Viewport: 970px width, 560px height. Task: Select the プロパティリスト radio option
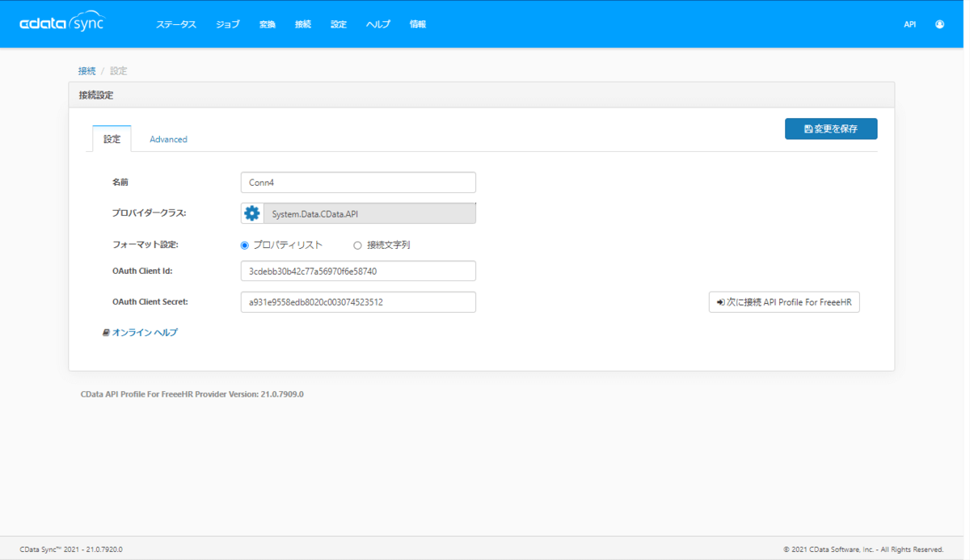(x=245, y=245)
